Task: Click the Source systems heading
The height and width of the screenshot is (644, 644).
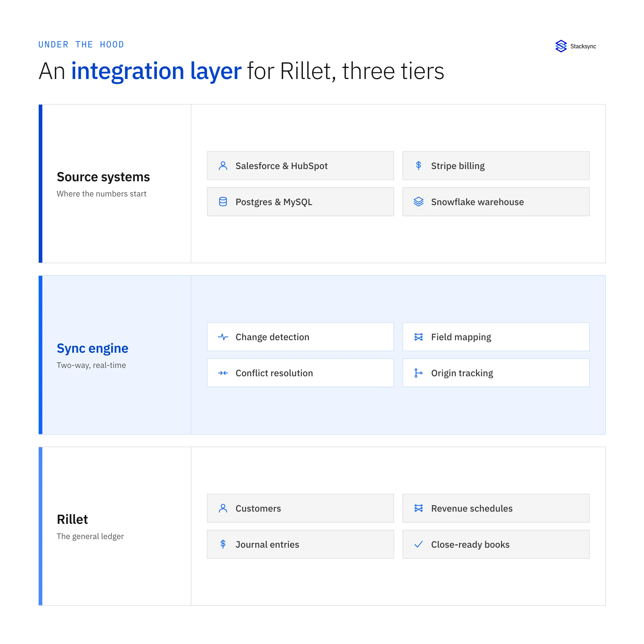Action: 103,177
